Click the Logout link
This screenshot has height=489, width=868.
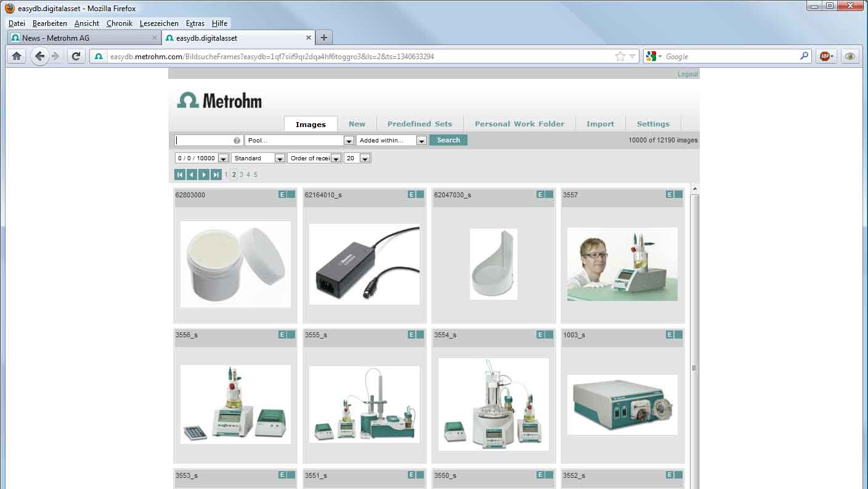(688, 74)
